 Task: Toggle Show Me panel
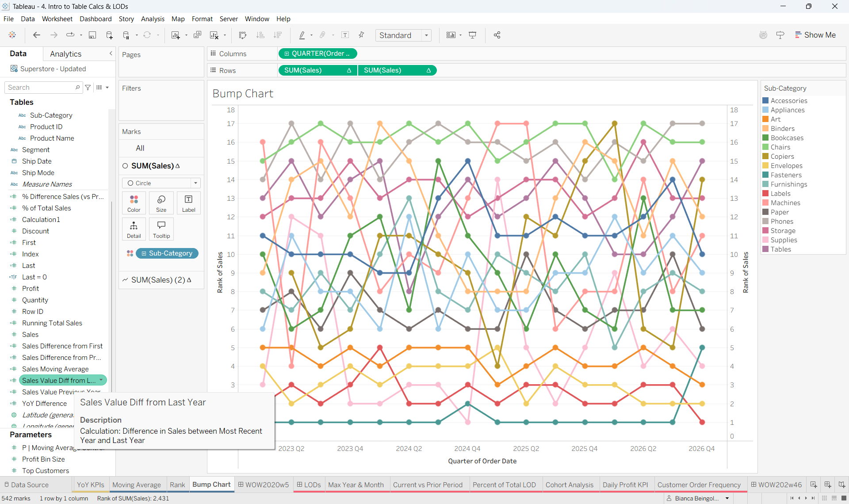pyautogui.click(x=815, y=35)
